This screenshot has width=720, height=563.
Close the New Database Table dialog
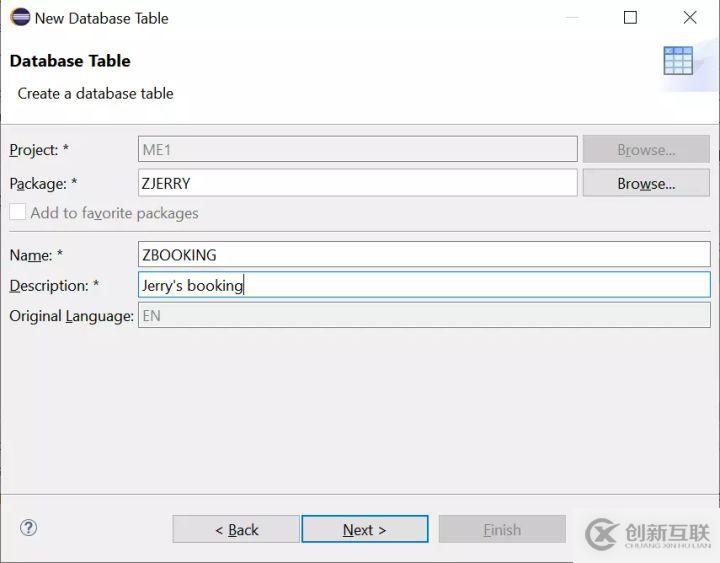(x=690, y=17)
